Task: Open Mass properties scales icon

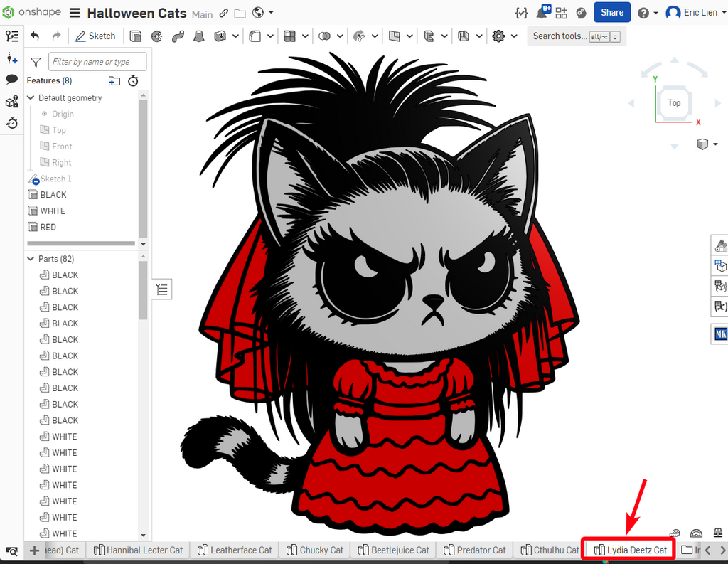Action: pyautogui.click(x=718, y=533)
